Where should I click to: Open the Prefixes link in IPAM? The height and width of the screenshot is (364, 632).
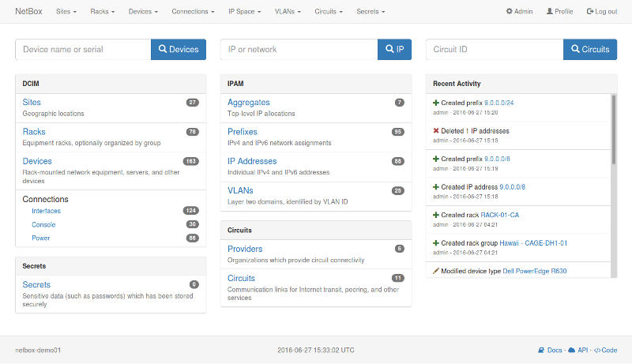click(242, 132)
